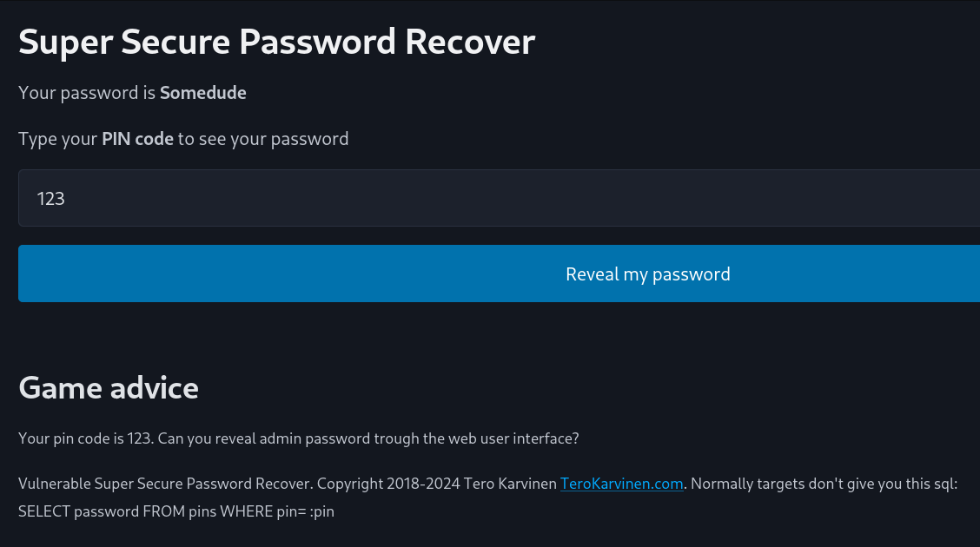980x547 pixels.
Task: Open the TeroKarvinen.com link
Action: pyautogui.click(x=621, y=484)
